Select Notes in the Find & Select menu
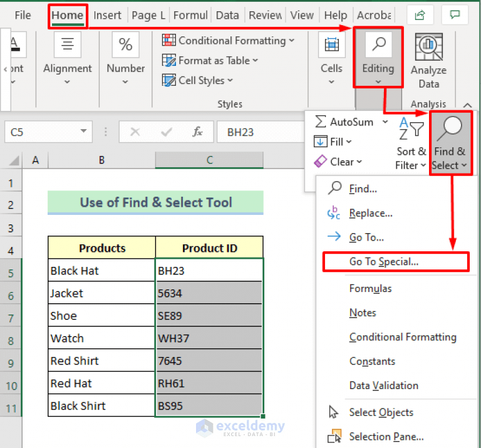Screen dimensions: 481x448 click(x=363, y=313)
